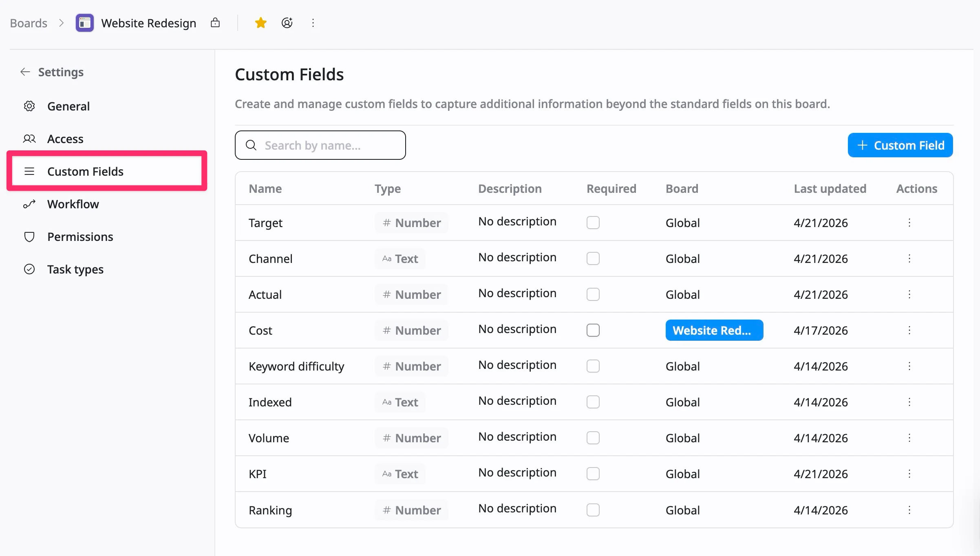Click the favorite star icon
The image size is (980, 556).
click(x=260, y=23)
